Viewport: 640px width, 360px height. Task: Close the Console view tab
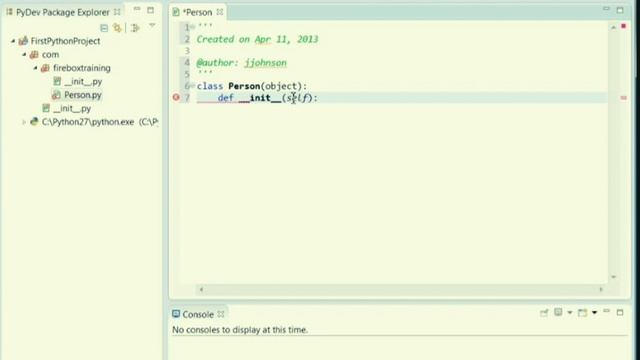pyautogui.click(x=221, y=314)
